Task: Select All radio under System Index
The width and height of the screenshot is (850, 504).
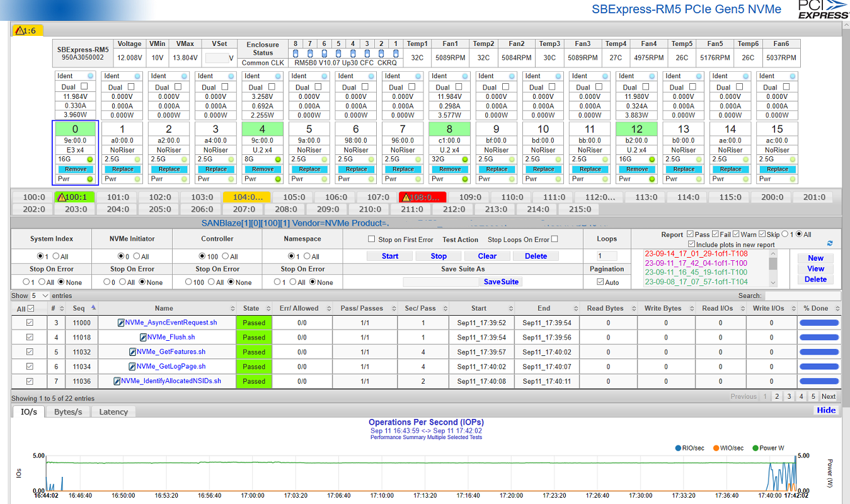Action: coord(56,256)
